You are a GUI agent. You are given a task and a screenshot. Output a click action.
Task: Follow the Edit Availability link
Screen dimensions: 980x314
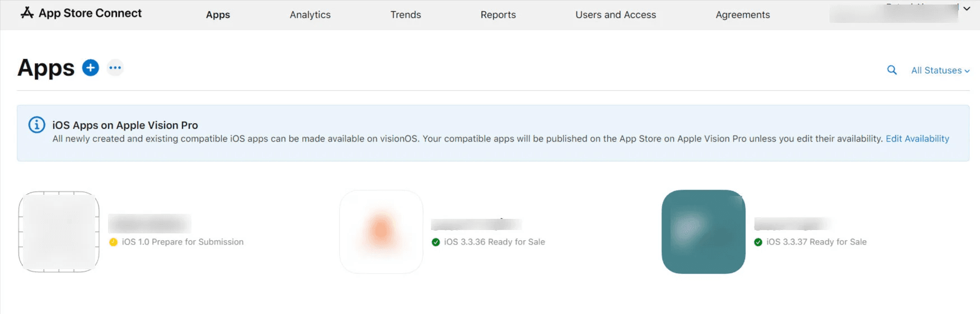tap(917, 139)
